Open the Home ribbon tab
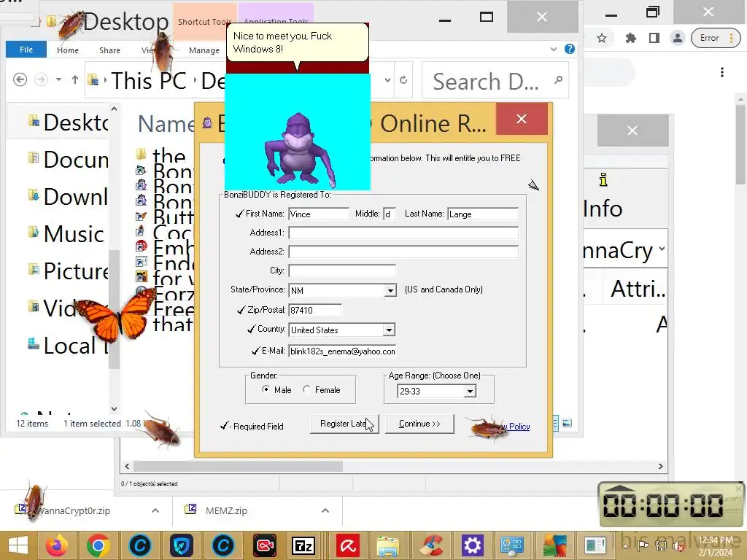 [68, 50]
